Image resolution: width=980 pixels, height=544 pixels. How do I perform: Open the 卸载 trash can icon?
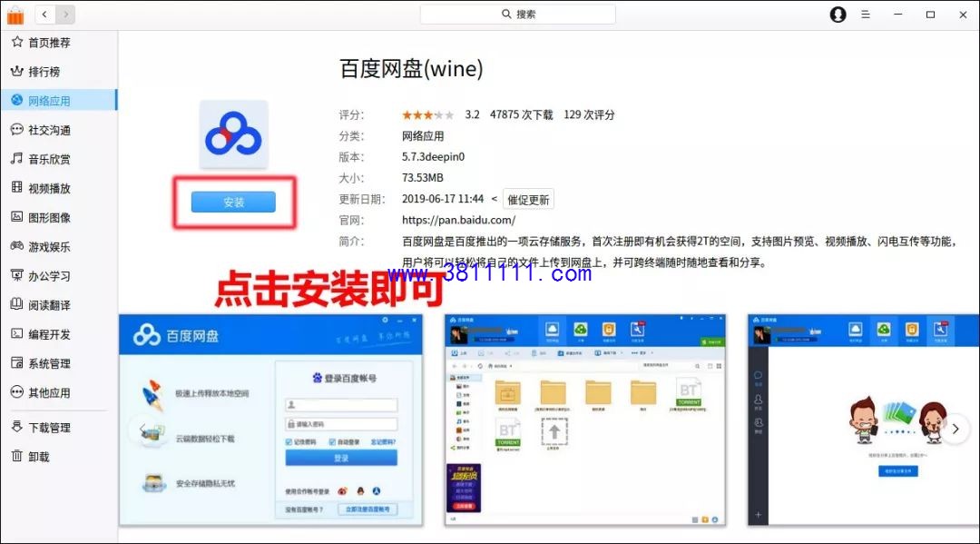click(17, 456)
